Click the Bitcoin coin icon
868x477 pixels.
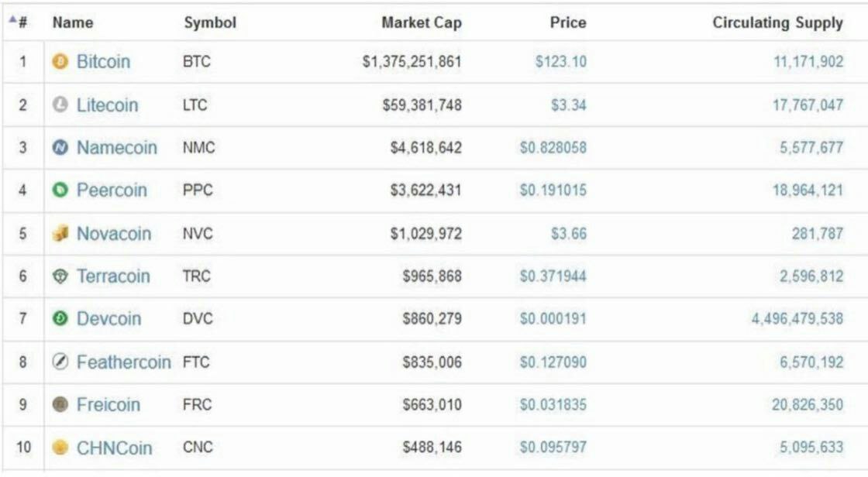pos(60,62)
